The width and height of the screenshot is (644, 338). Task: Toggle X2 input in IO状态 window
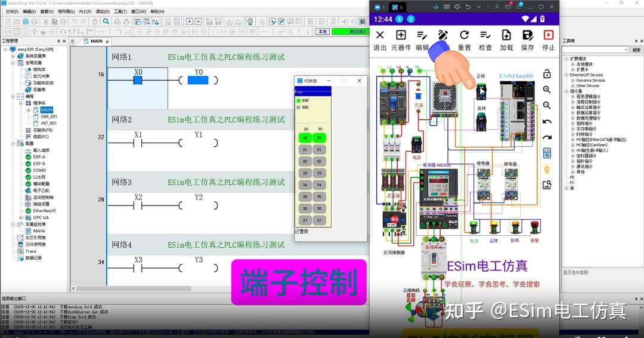click(x=305, y=162)
